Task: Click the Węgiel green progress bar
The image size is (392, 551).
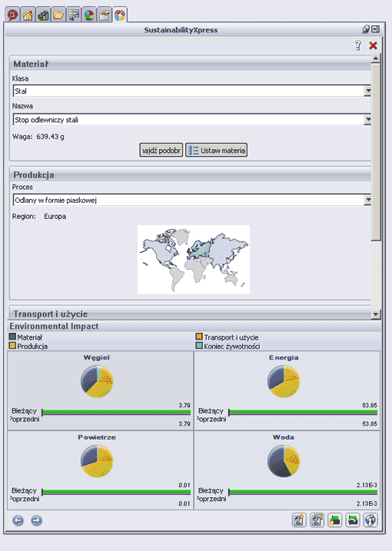Action: point(116,411)
